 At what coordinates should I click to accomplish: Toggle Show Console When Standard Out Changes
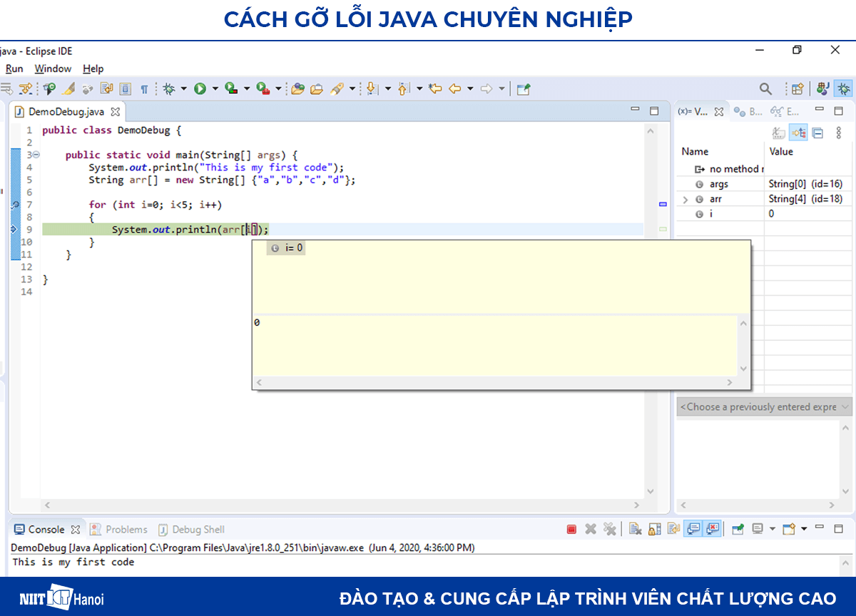click(x=692, y=529)
